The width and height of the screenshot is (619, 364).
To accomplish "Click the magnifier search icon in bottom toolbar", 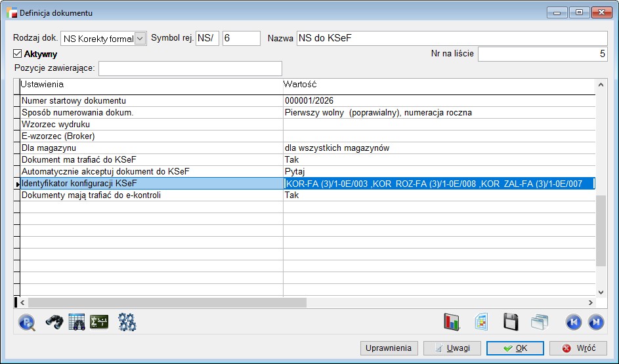I will [27, 322].
